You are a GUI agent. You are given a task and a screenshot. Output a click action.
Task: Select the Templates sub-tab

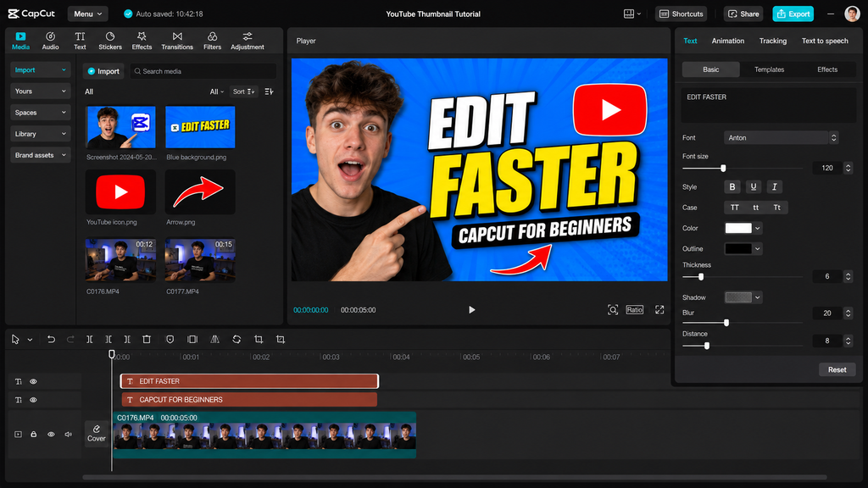point(769,69)
